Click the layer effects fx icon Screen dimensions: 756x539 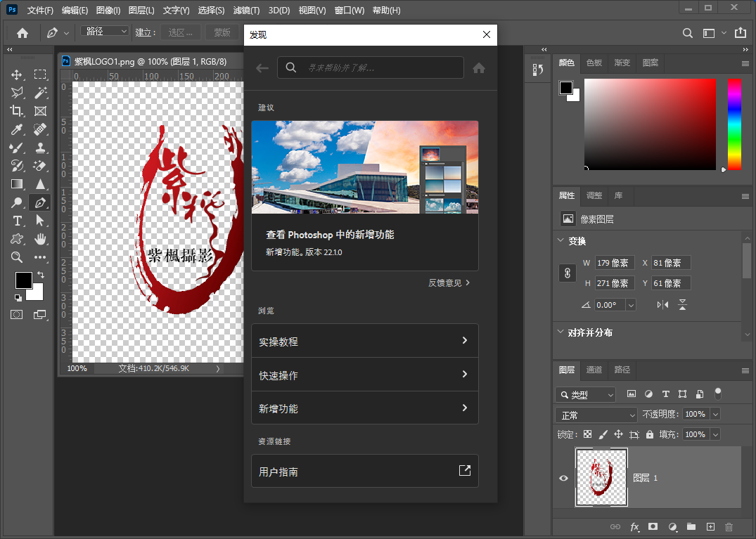click(x=635, y=527)
